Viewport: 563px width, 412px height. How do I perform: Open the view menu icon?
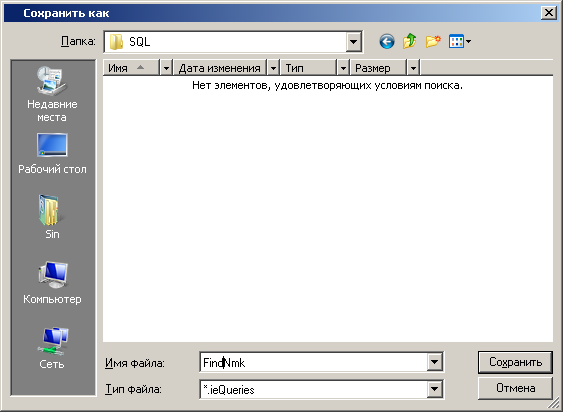tap(460, 42)
